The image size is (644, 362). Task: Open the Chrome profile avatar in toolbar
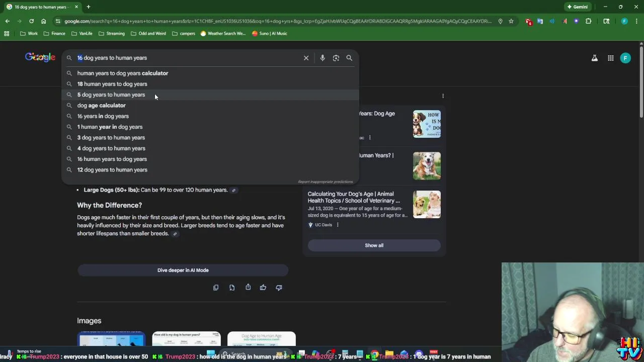tap(624, 21)
